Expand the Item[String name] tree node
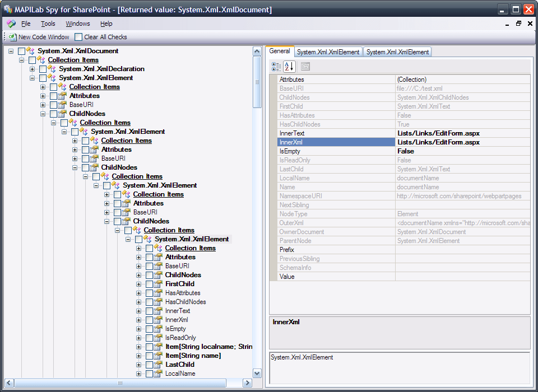The image size is (538, 392). point(138,356)
